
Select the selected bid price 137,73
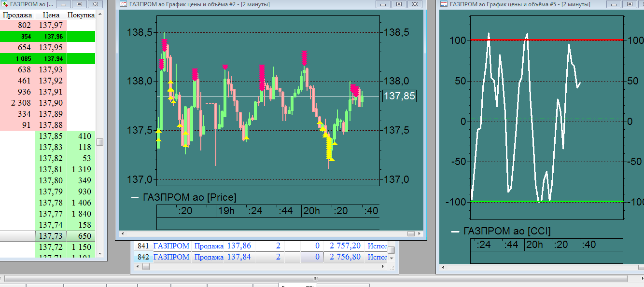[x=51, y=236]
